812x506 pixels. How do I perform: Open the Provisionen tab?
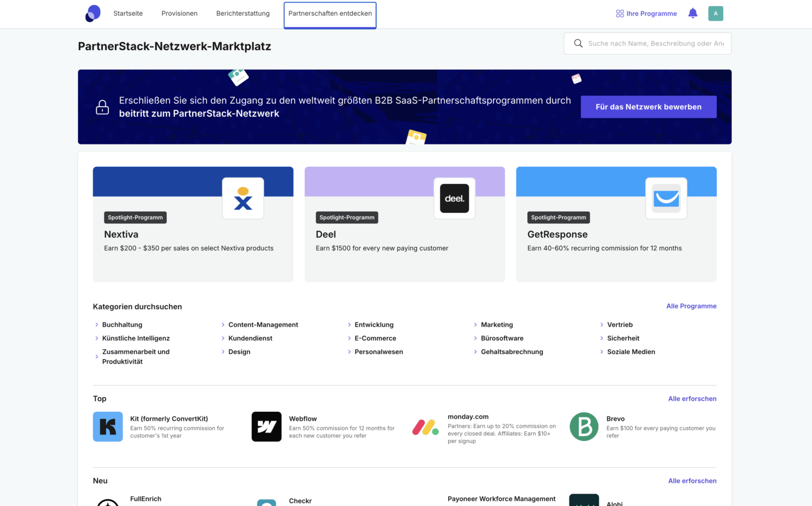click(x=179, y=14)
